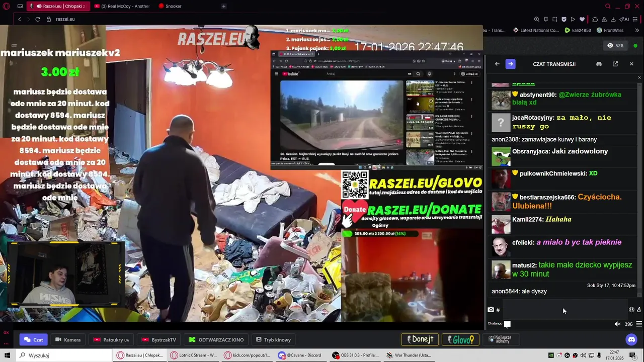Open the ad blocker shield icon
This screenshot has width=644, height=362.
[x=564, y=19]
